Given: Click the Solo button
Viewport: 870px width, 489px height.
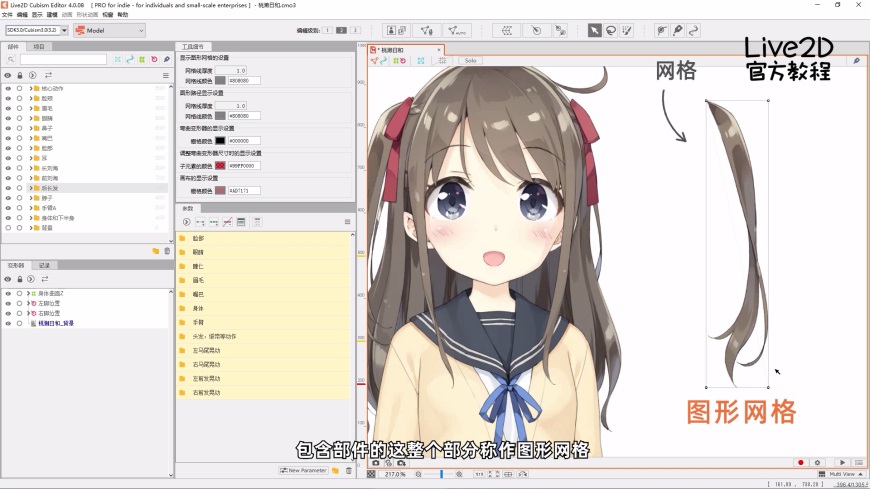Looking at the screenshot, I should [x=471, y=61].
